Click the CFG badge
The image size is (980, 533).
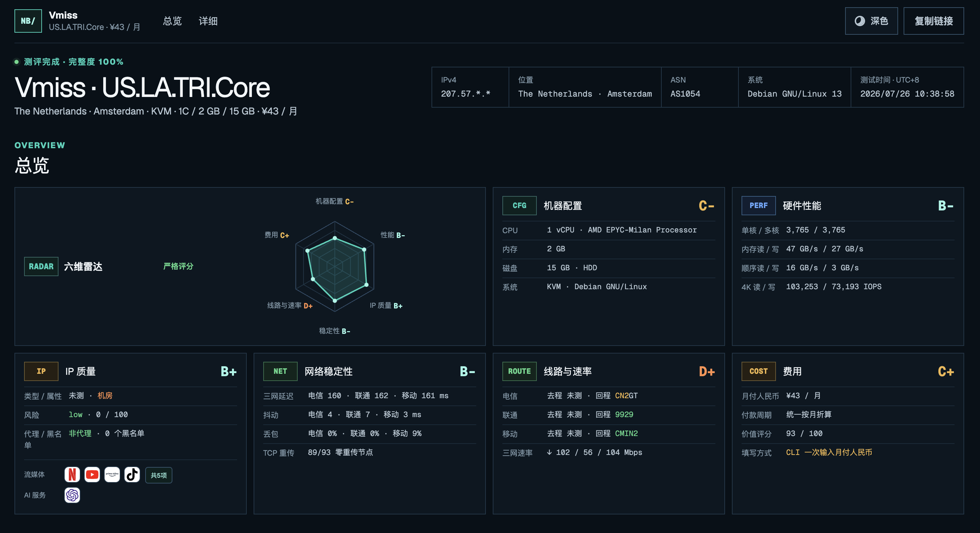(519, 206)
